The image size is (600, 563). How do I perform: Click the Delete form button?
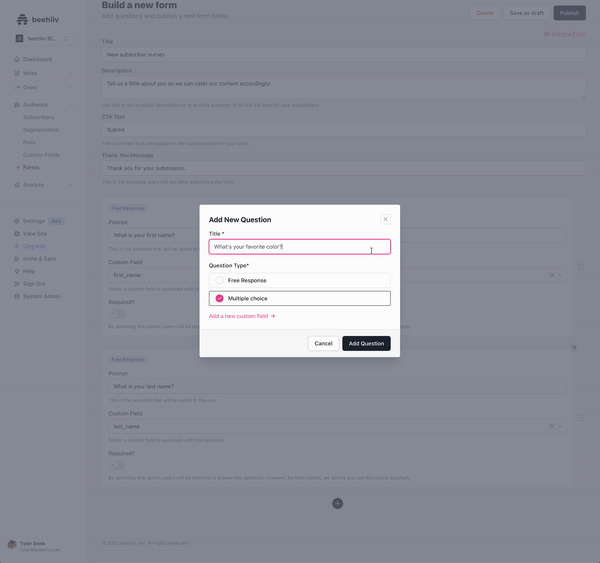[485, 13]
